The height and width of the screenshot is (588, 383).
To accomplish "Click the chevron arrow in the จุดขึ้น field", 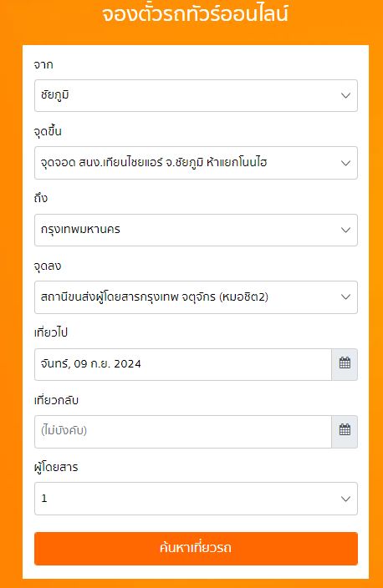I will (x=345, y=163).
